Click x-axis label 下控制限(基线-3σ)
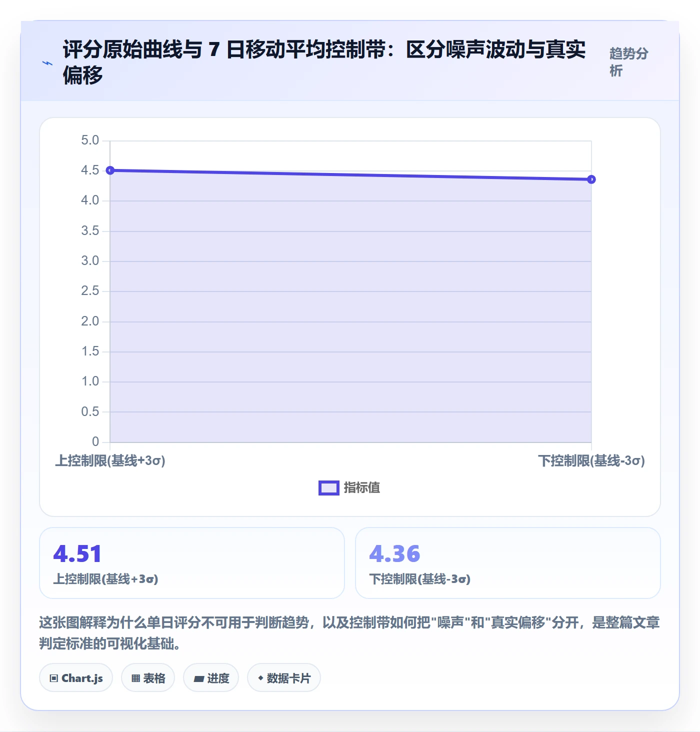 tap(591, 460)
